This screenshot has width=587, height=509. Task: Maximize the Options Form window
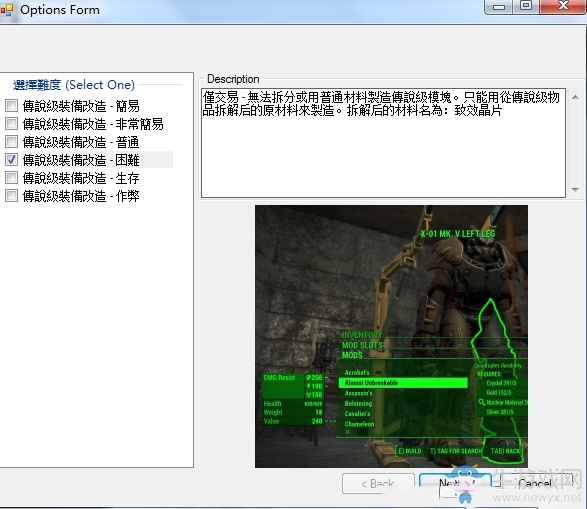[526, 6]
